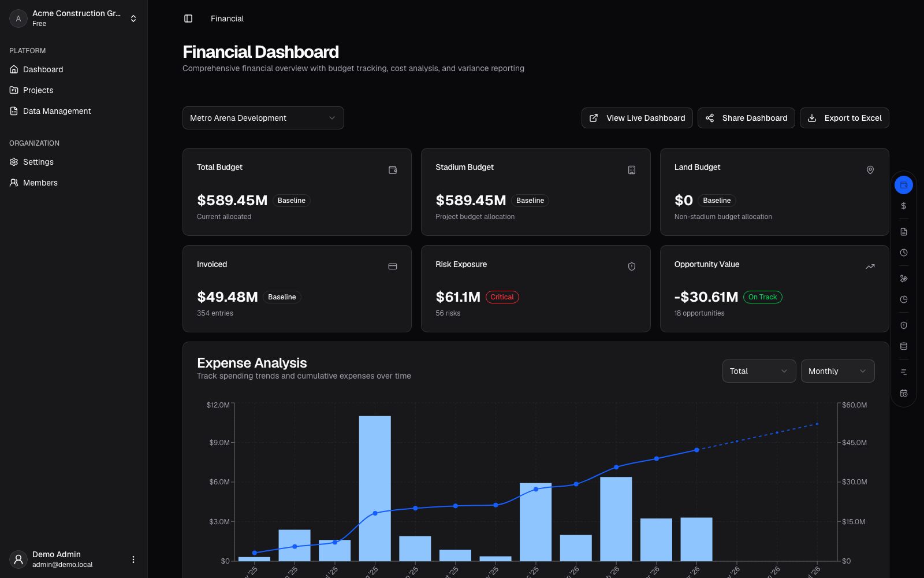Viewport: 924px width, 578px height.
Task: Click the On Track badge
Action: coord(762,297)
